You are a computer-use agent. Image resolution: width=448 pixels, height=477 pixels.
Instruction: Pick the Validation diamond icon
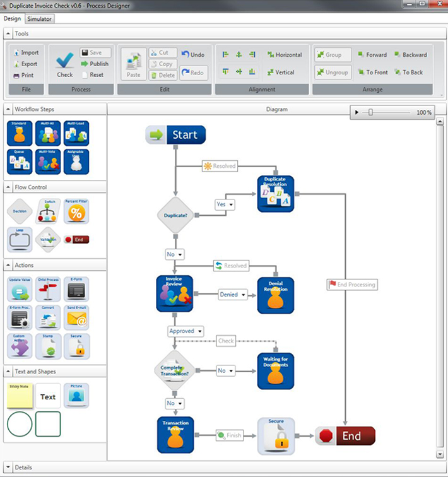tap(48, 239)
